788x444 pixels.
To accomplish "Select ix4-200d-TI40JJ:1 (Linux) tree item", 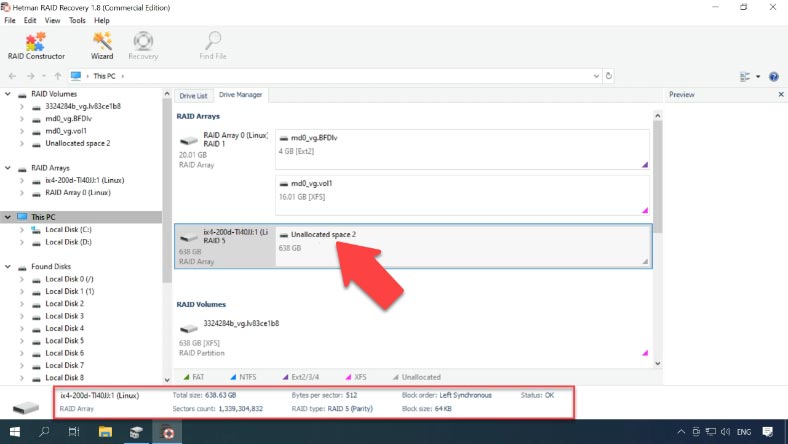I will [x=84, y=180].
